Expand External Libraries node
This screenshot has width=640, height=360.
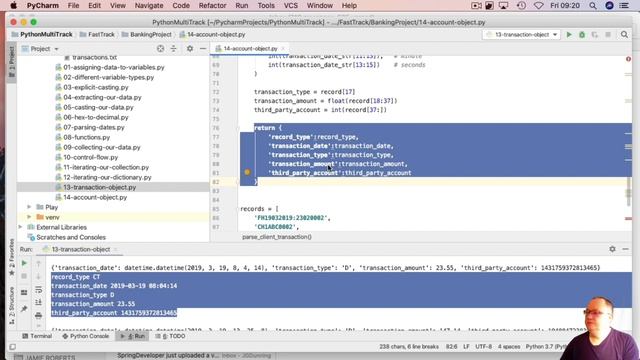[x=20, y=227]
